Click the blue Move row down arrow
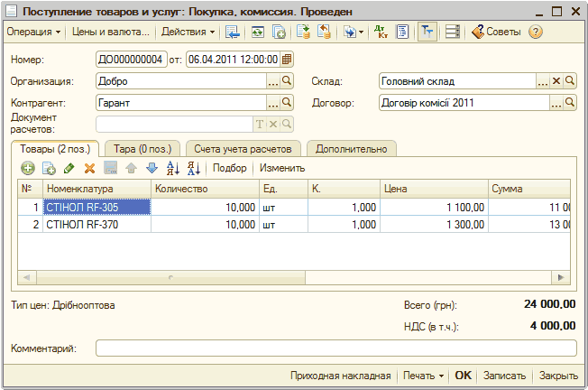Image resolution: width=588 pixels, height=390 pixels. pos(152,168)
